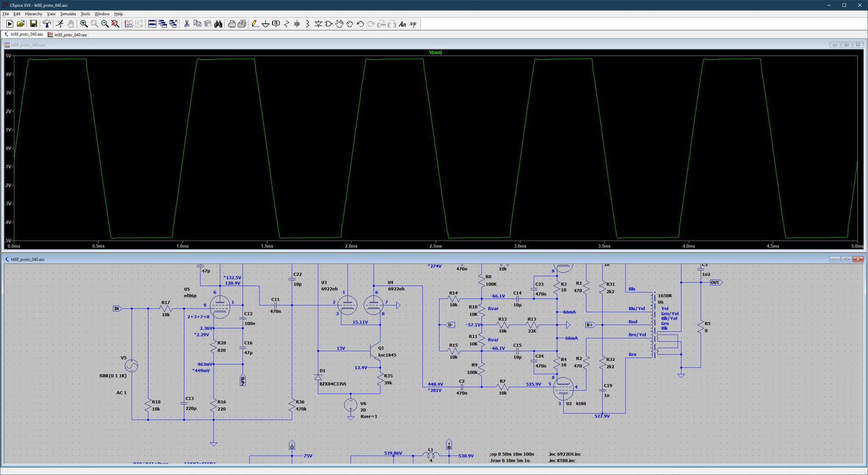Screen dimensions: 868x475
Task: Cascade windows toolbar icon
Action: coord(163,24)
